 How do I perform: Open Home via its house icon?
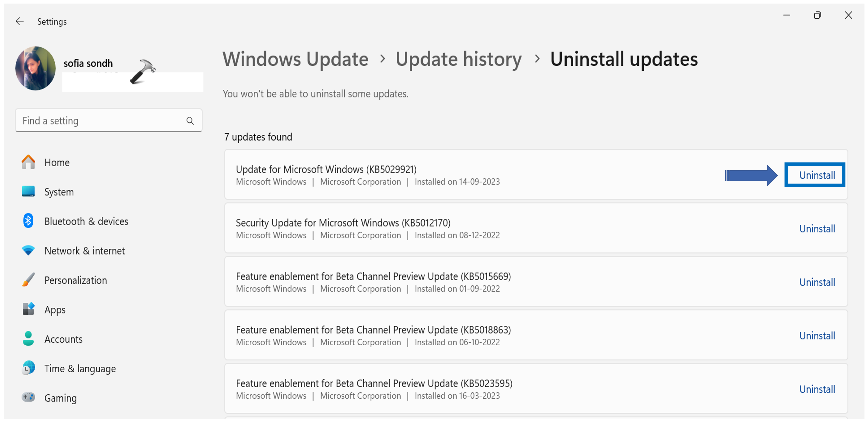click(x=28, y=162)
